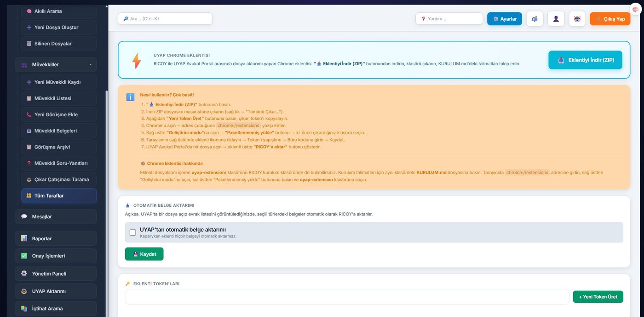Click the "OTOMATİK BELGE AKTARIMI" heading
Screen dimensions: 644x317
pos(164,205)
